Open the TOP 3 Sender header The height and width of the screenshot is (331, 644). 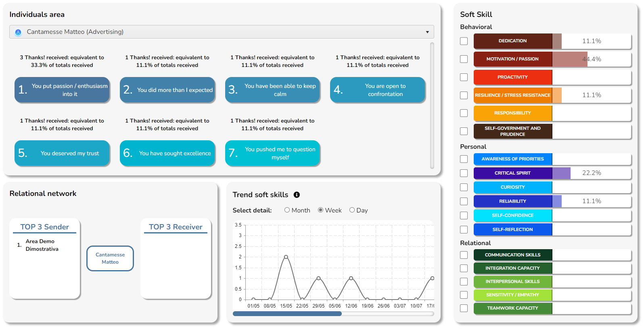coord(45,227)
